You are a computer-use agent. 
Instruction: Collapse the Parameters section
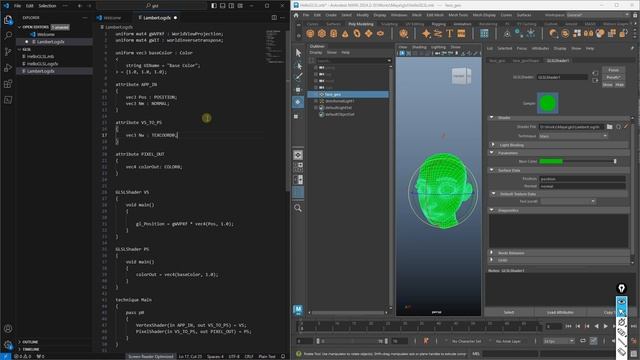pyautogui.click(x=491, y=153)
